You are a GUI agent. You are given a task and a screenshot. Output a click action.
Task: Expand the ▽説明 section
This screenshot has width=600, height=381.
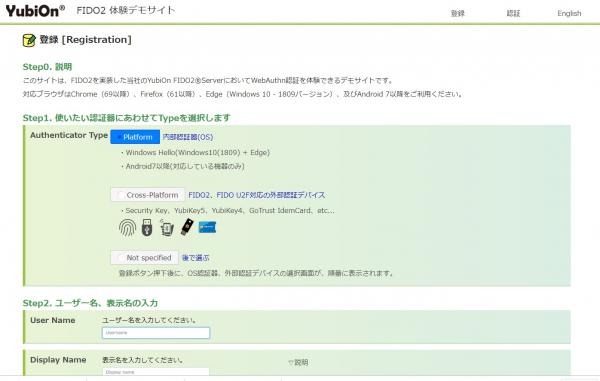298,362
